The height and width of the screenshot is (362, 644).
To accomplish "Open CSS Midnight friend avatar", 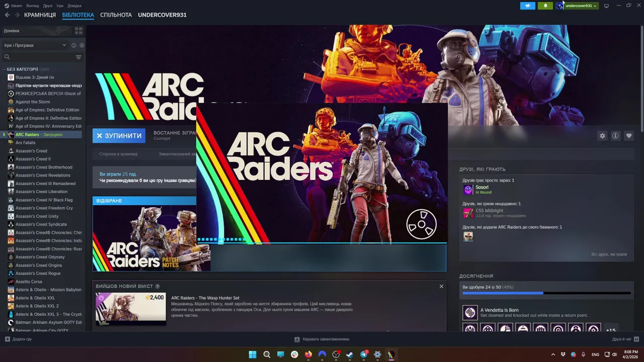I will click(x=468, y=213).
